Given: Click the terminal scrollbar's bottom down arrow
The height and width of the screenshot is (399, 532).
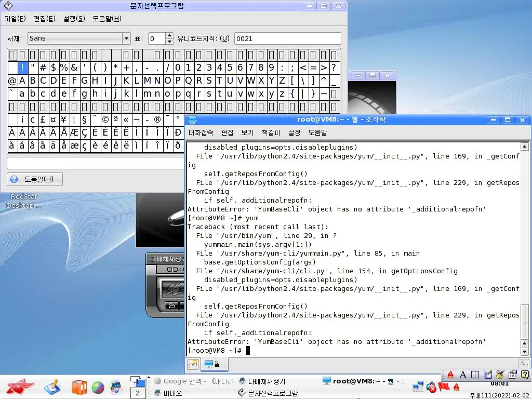Looking at the screenshot, I should pos(525,352).
